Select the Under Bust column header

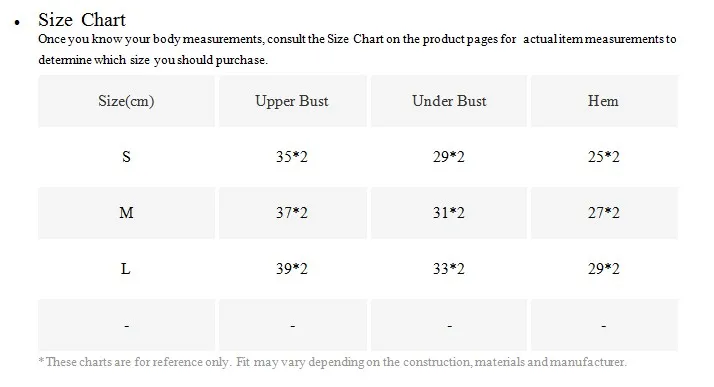point(449,101)
